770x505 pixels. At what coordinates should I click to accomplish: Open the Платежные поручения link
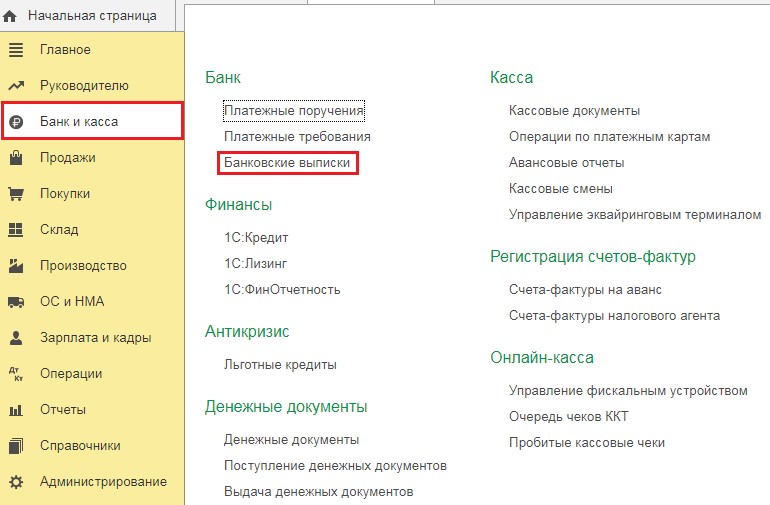[x=294, y=111]
